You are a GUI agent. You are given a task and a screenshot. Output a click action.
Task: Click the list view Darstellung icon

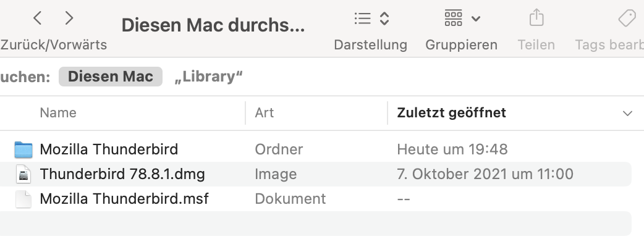362,19
